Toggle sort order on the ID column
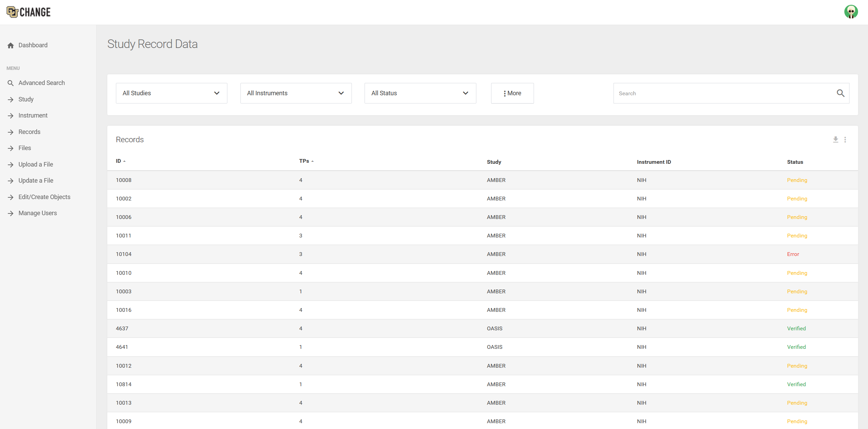Viewport: 868px width, 429px height. [x=120, y=161]
